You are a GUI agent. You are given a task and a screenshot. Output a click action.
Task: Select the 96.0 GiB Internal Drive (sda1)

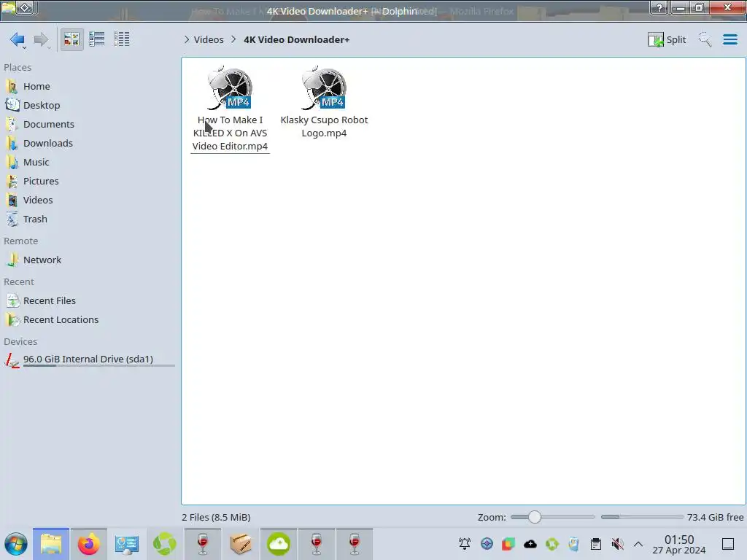[89, 359]
